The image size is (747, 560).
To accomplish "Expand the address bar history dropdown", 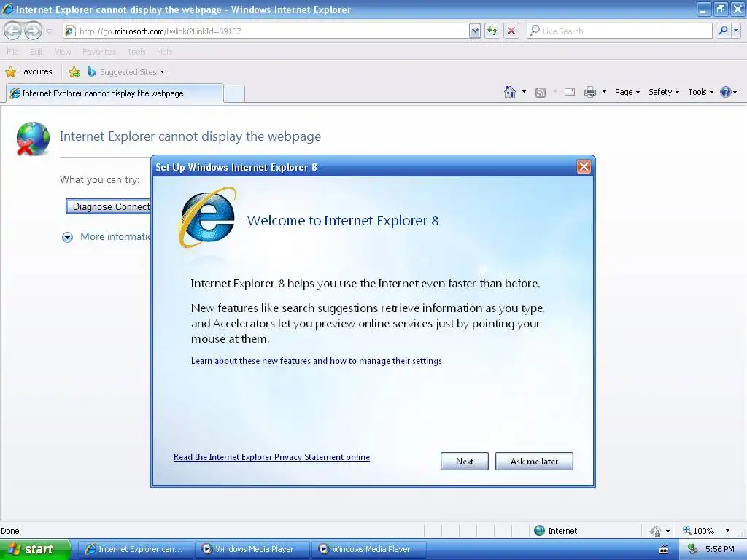I will (x=474, y=31).
